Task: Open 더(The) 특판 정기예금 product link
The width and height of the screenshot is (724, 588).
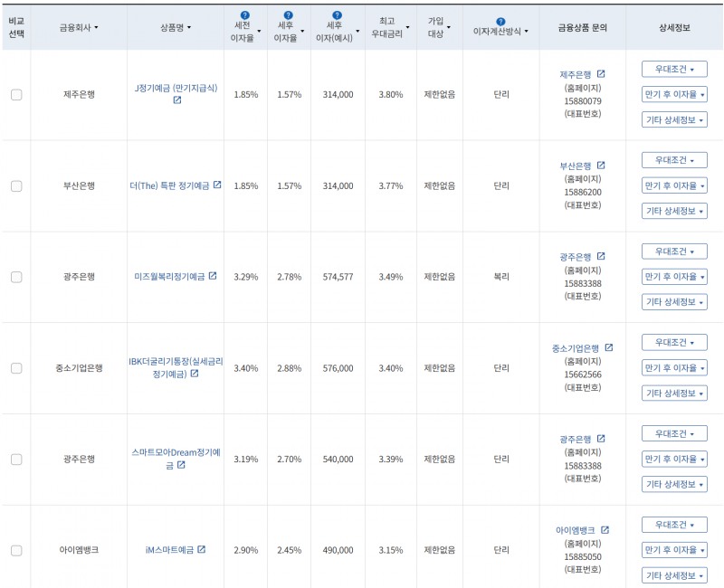Action: coord(169,185)
